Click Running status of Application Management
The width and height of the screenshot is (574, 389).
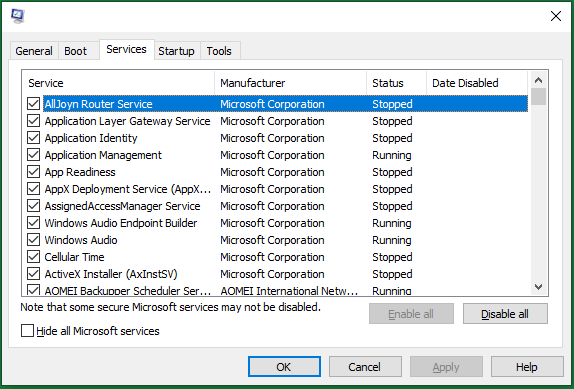[x=392, y=155]
